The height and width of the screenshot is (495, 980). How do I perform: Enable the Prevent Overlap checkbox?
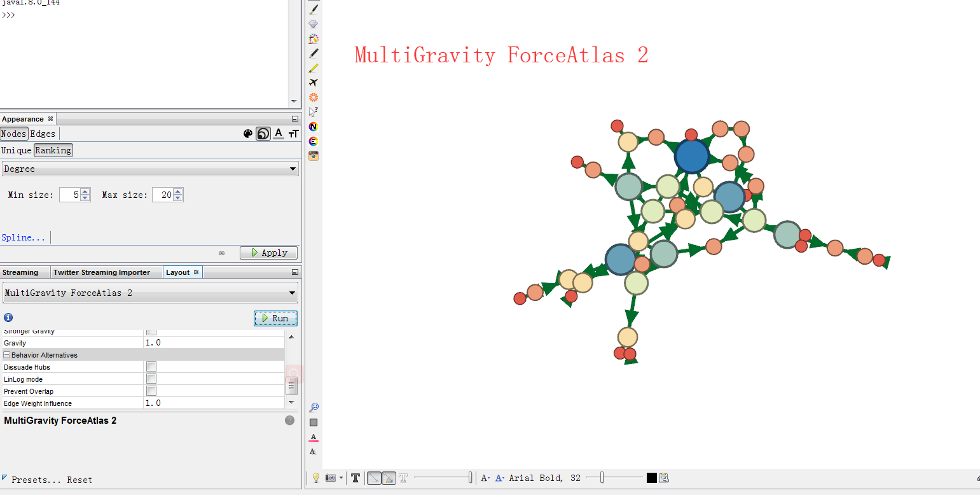tap(151, 391)
